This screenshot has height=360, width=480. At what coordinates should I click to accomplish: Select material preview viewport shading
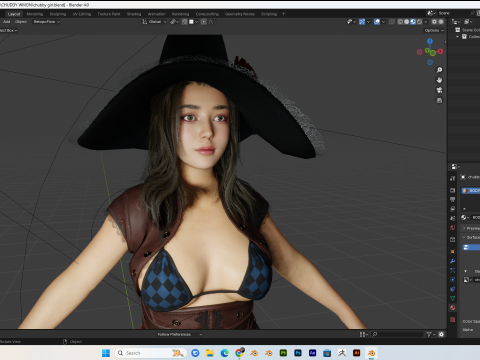(413, 22)
